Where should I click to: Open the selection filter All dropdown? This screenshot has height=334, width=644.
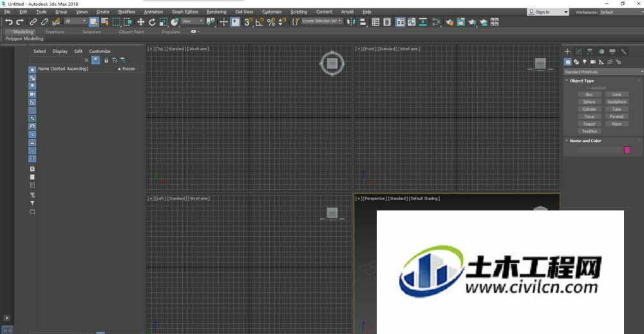pyautogui.click(x=75, y=21)
